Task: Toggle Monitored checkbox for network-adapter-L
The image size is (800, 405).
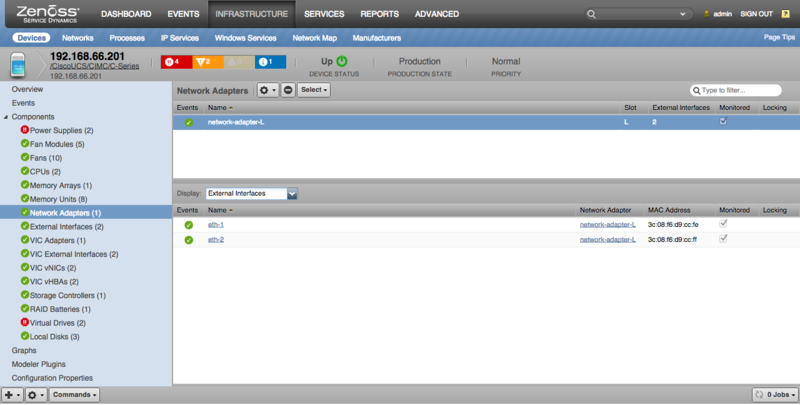Action: (x=723, y=121)
